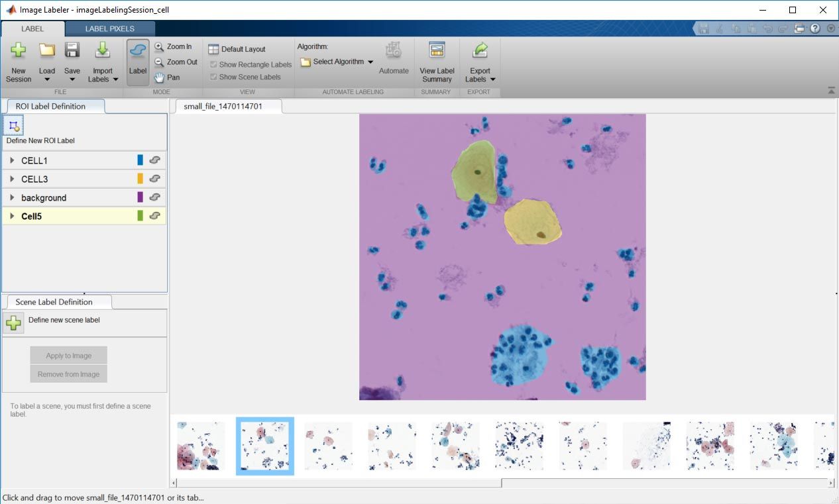
Task: Toggle Show Scene Labels checkbox
Action: [213, 76]
